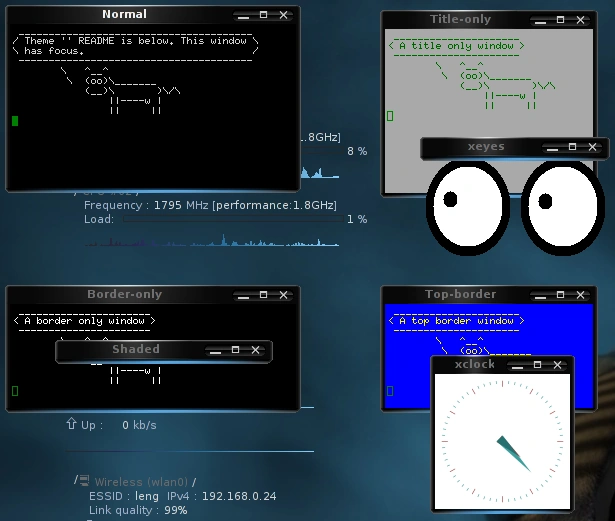Click the xeyes title text
The height and width of the screenshot is (521, 615).
(x=486, y=146)
